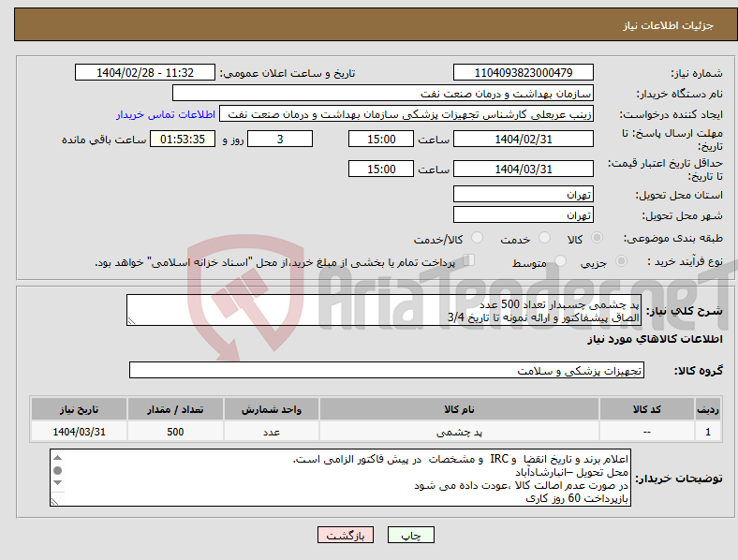The width and height of the screenshot is (738, 560).
Task: Click the quantity cell showing 500
Action: [x=175, y=432]
